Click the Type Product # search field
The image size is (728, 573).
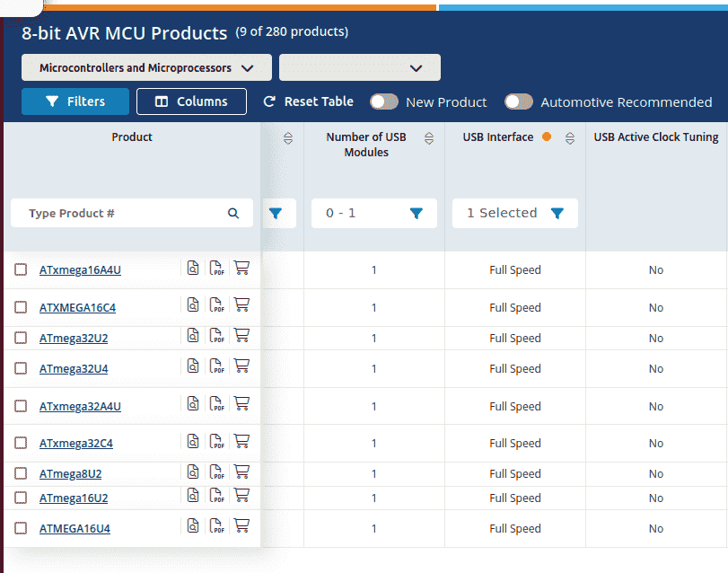pyautogui.click(x=132, y=213)
